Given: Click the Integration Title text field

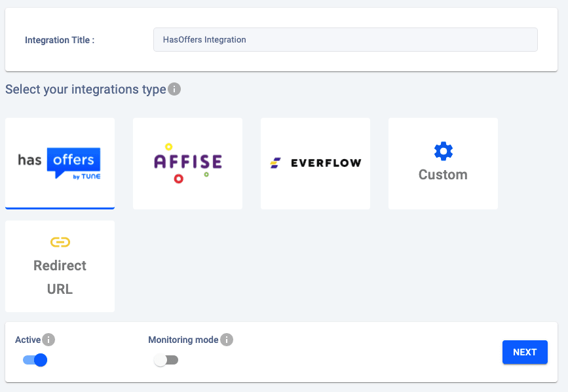Looking at the screenshot, I should [345, 40].
